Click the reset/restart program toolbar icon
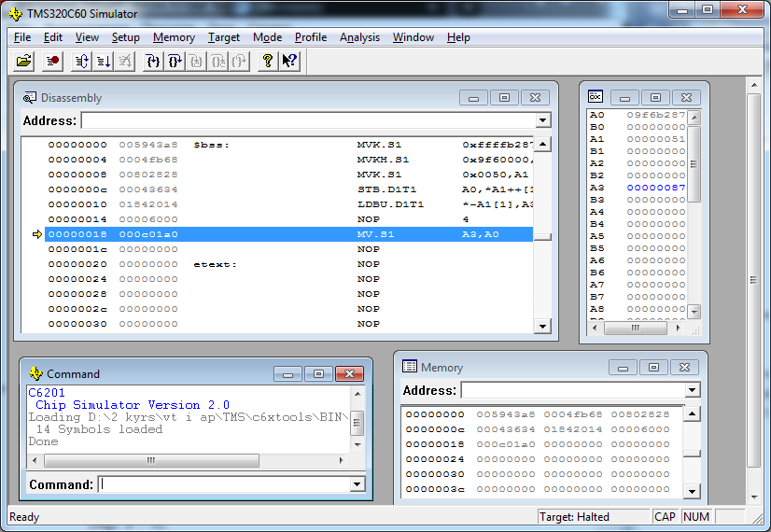Viewport: 771px width, 532px height. tap(81, 62)
